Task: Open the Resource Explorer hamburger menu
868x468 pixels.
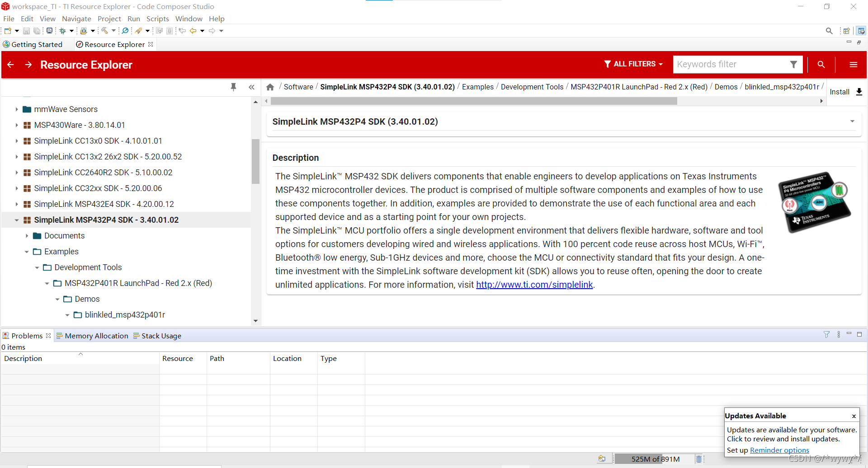Action: (854, 65)
